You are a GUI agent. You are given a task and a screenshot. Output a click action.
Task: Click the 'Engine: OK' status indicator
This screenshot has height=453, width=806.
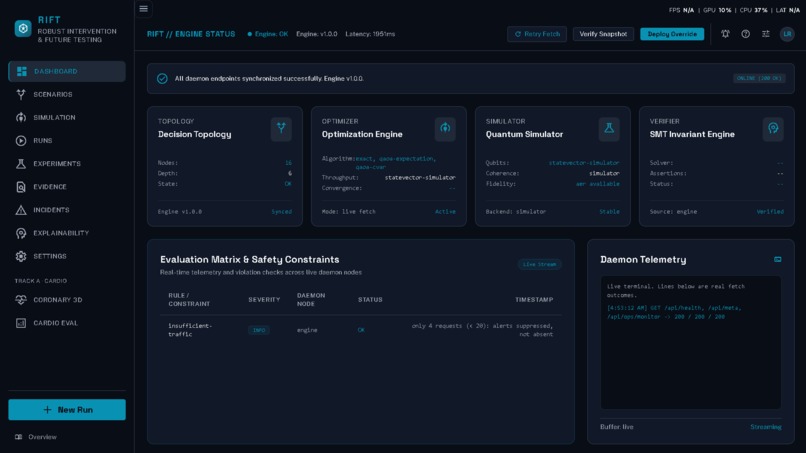(x=268, y=34)
